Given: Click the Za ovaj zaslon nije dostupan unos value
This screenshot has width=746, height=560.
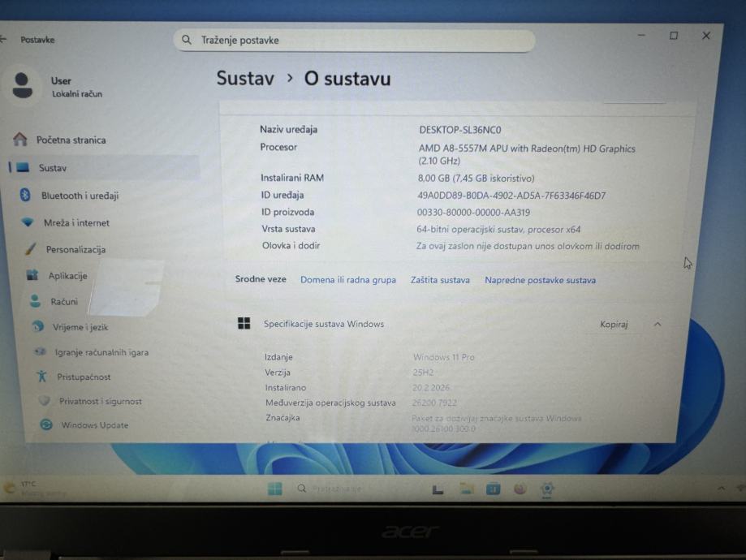Looking at the screenshot, I should 528,246.
